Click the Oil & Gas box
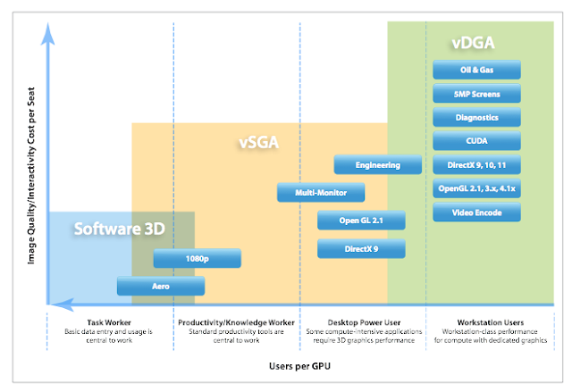 click(x=476, y=70)
